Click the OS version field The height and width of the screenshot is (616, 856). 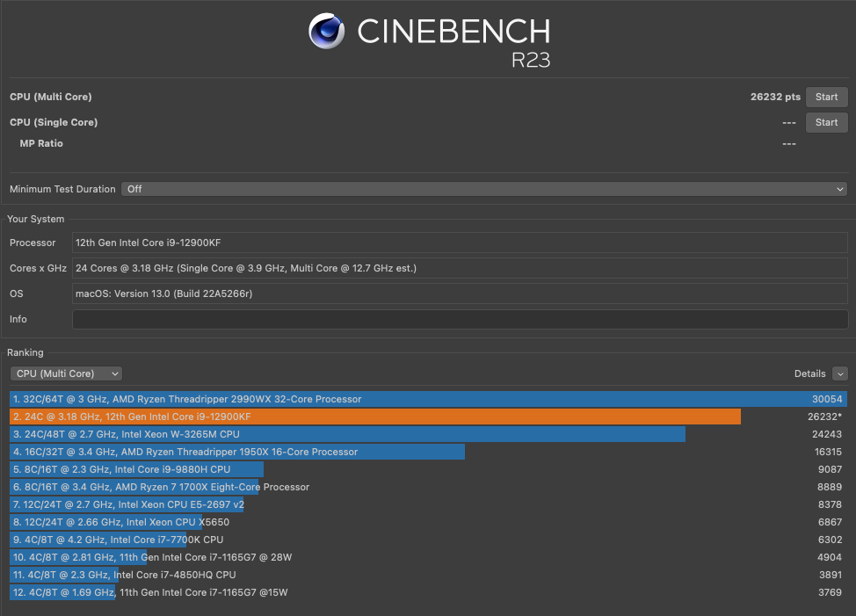click(x=460, y=294)
